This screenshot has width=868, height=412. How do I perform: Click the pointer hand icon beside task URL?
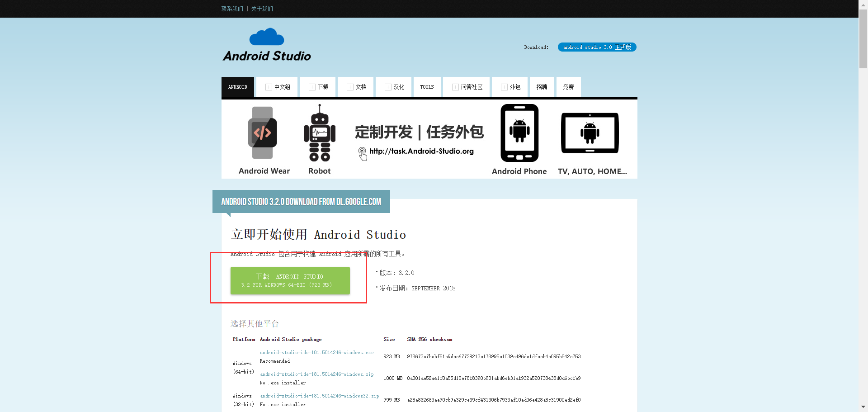coord(363,154)
